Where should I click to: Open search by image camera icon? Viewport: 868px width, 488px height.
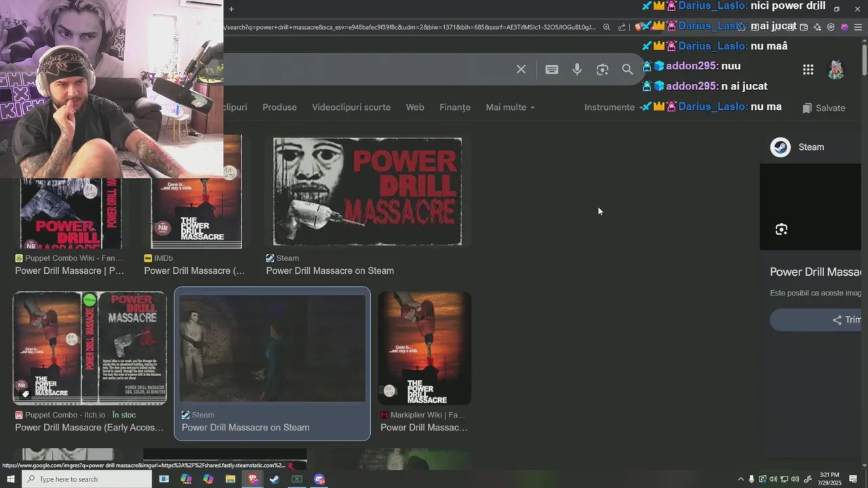pos(602,69)
